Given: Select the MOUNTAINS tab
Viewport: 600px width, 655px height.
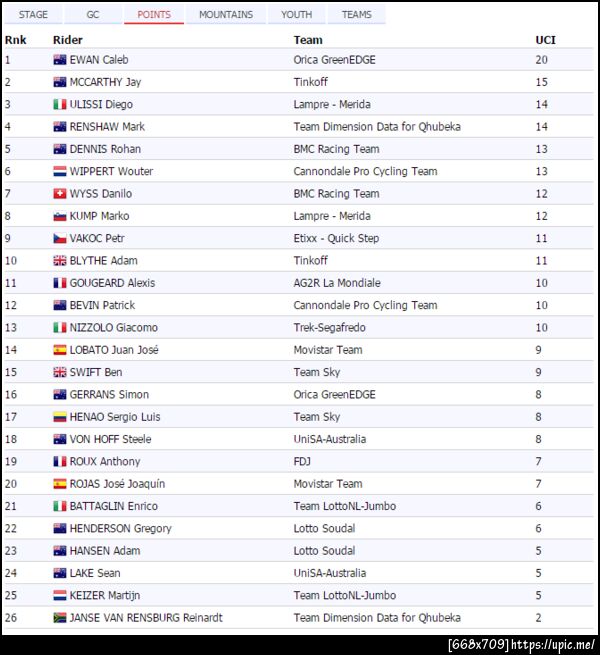Looking at the screenshot, I should (x=226, y=15).
